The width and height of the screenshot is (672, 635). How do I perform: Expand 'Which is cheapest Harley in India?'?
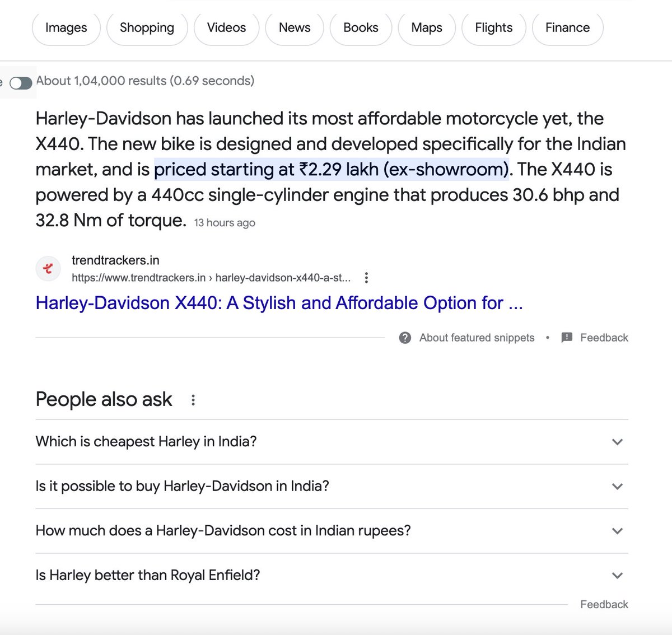coord(332,442)
